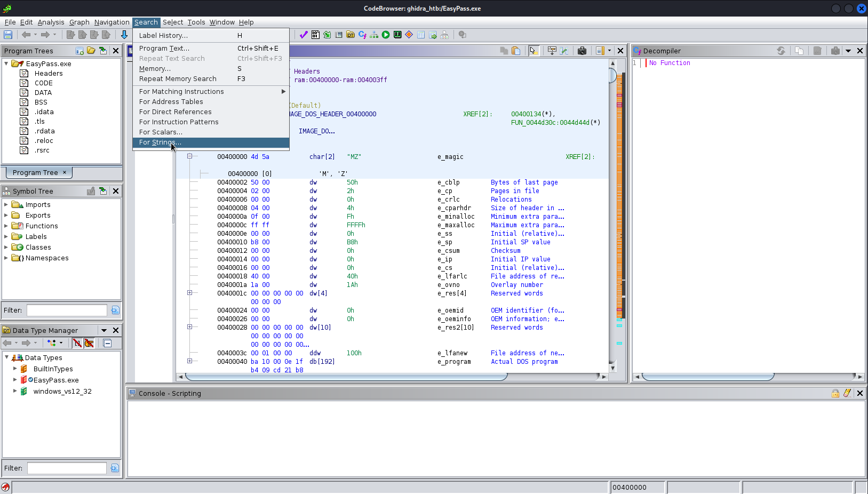Toggle navigation icon in Program Trees header

(103, 51)
